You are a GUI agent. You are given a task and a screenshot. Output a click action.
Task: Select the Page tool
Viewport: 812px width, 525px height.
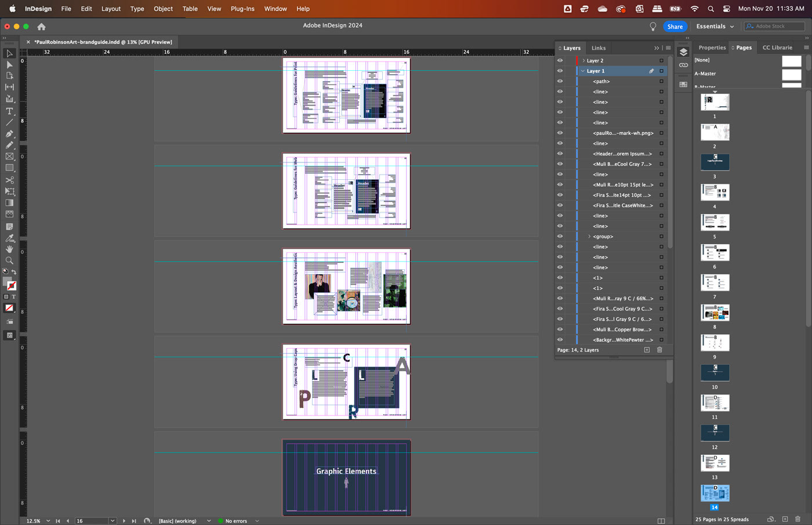click(9, 75)
